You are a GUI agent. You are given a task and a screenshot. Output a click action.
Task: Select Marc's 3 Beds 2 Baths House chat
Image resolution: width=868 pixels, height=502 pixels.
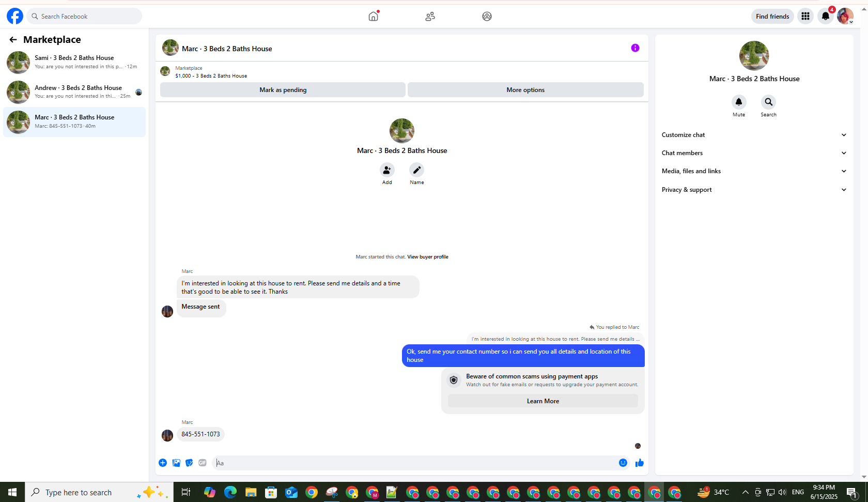74,122
